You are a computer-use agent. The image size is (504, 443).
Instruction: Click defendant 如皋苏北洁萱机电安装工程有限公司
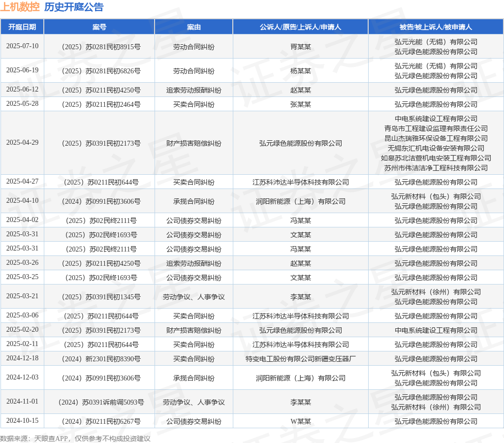pyautogui.click(x=436, y=158)
